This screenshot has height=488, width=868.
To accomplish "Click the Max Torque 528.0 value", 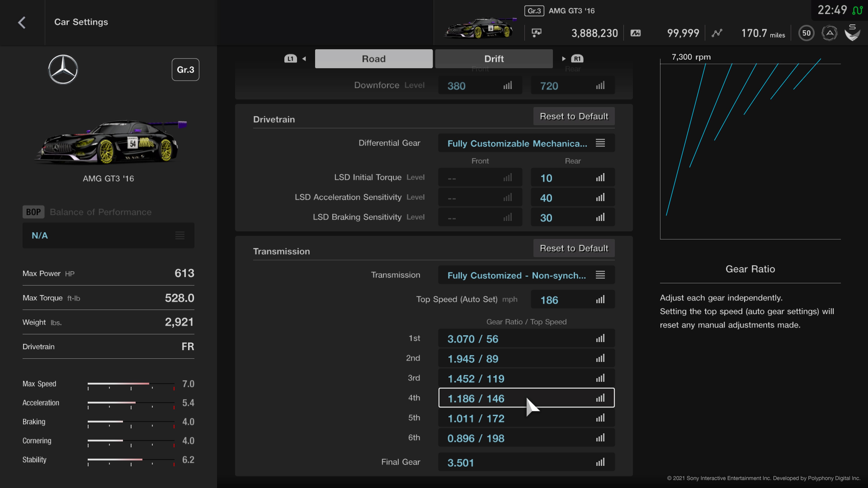I will [179, 298].
